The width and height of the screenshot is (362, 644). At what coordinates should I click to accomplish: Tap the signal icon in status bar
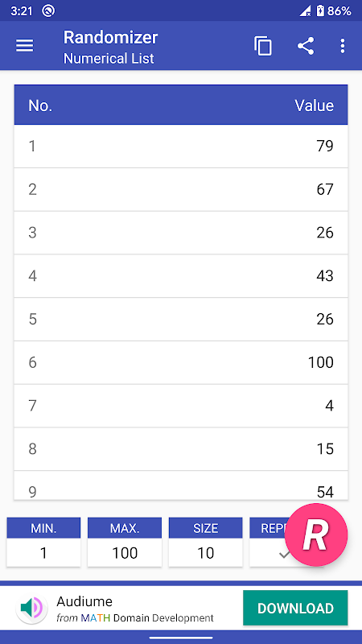coord(305,11)
